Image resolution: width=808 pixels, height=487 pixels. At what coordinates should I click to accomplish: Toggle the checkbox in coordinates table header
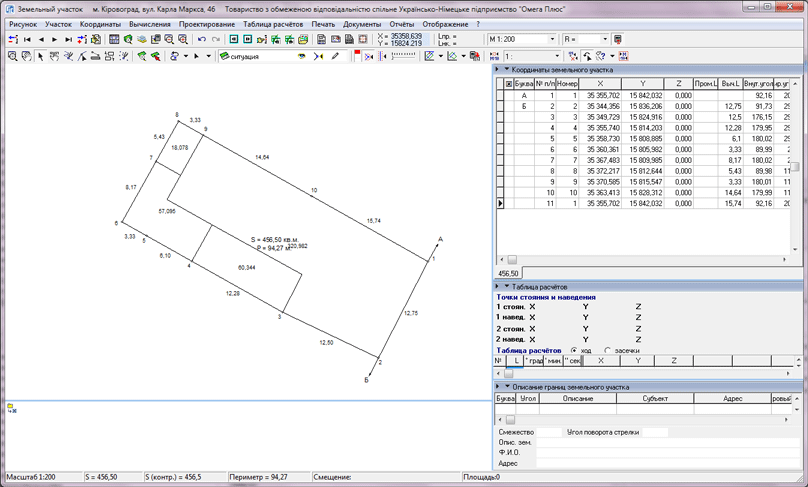point(508,85)
